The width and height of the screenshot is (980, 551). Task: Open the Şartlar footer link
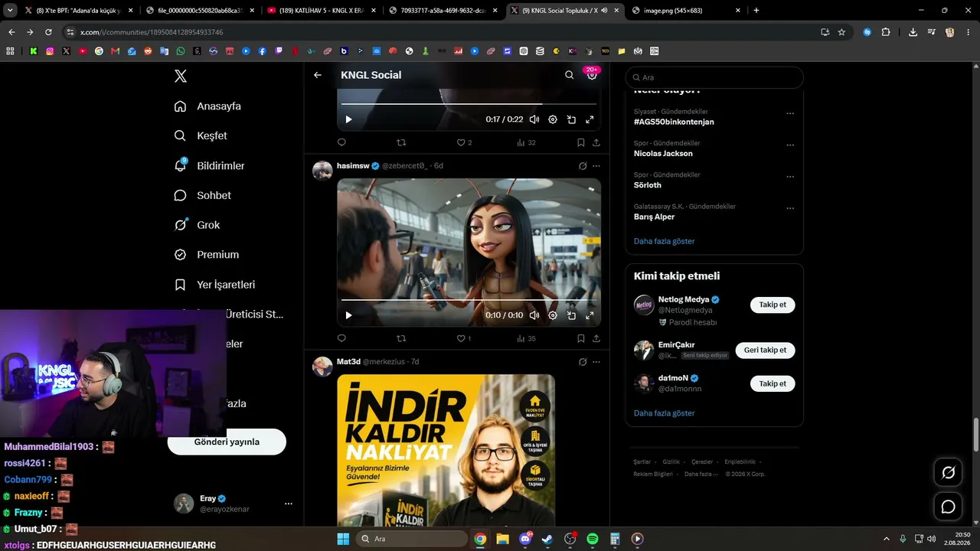pos(642,462)
